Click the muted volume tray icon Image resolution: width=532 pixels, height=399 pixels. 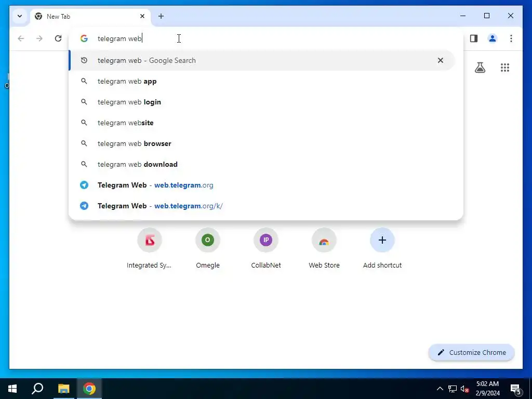464,389
